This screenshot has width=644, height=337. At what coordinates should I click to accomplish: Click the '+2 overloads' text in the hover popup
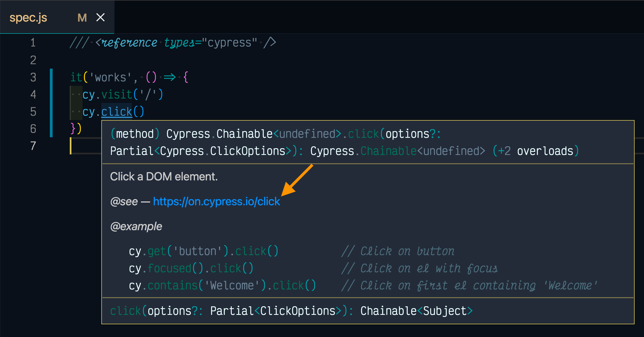535,151
